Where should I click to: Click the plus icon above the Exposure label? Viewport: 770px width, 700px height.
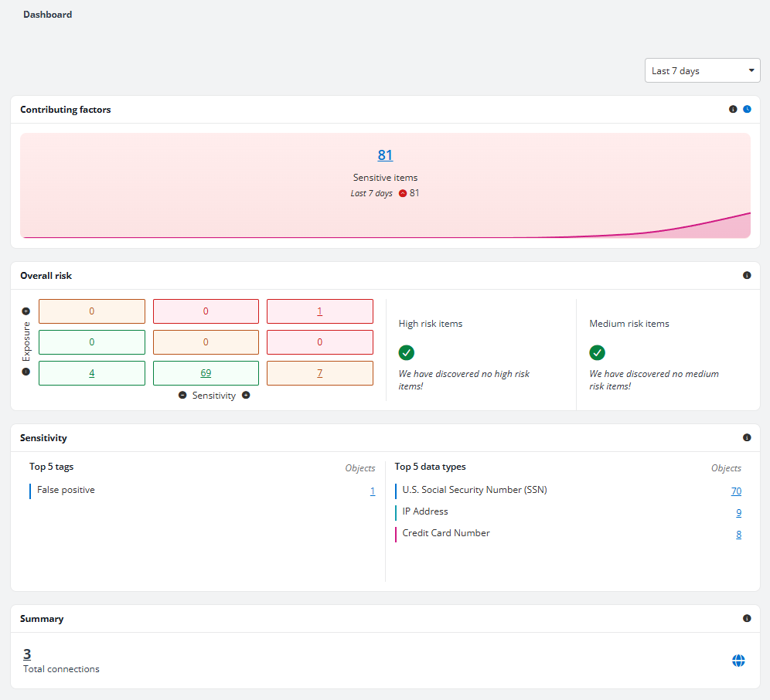click(x=26, y=311)
